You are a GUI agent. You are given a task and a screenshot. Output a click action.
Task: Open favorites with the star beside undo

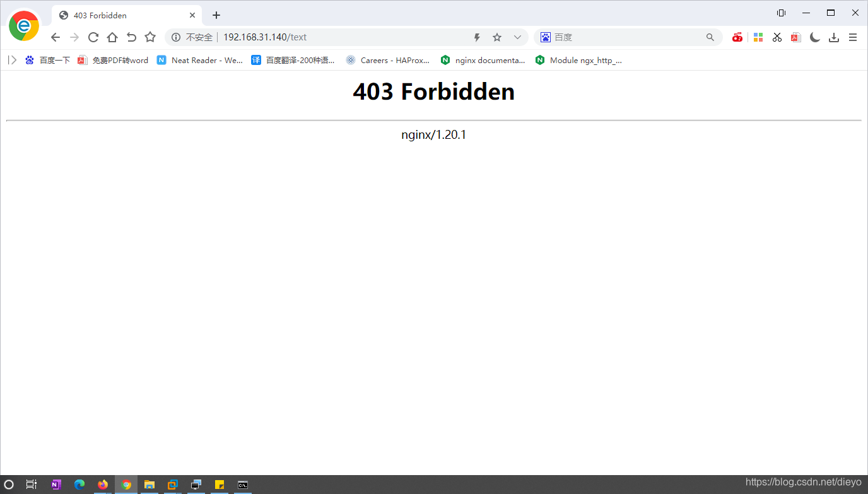click(x=150, y=37)
